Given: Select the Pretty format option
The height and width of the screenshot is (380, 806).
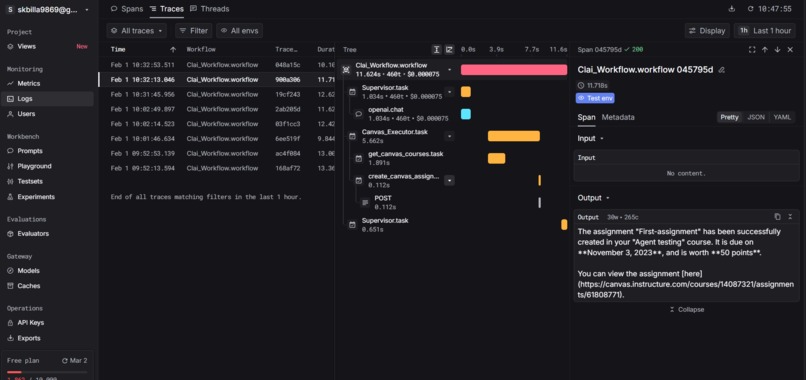Looking at the screenshot, I should point(729,117).
